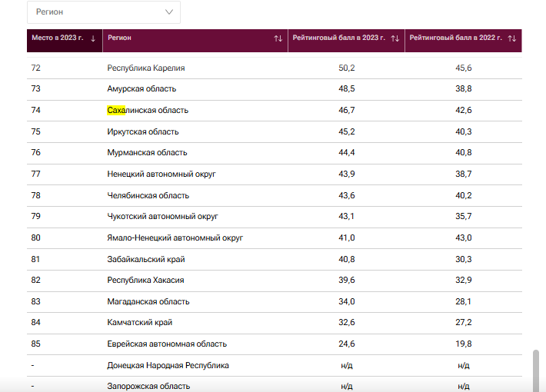546x392 pixels.
Task: Select Рейтинговый балл в 2023 г. header text
Action: coord(339,38)
